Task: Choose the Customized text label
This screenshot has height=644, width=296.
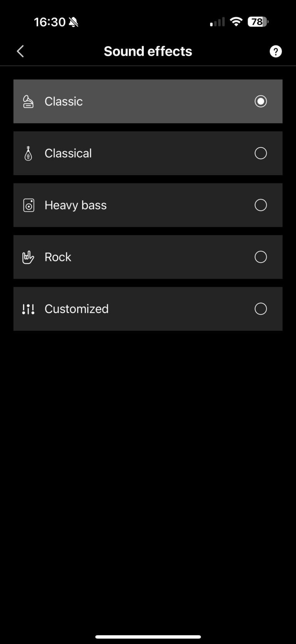Action: tap(77, 309)
